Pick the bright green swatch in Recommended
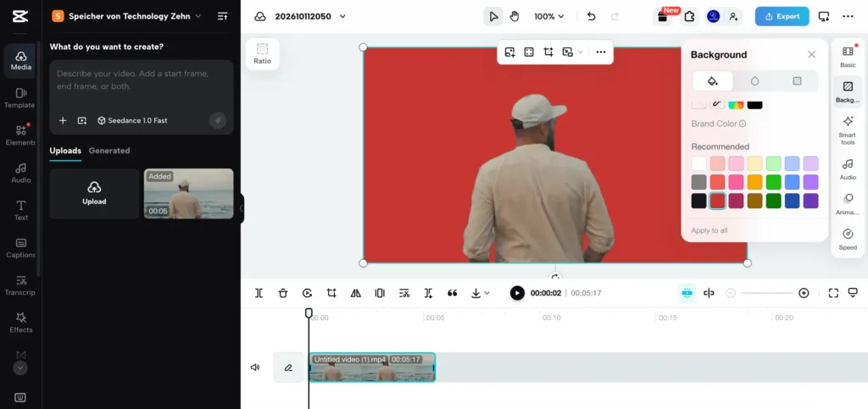The height and width of the screenshot is (409, 868). pos(773,182)
